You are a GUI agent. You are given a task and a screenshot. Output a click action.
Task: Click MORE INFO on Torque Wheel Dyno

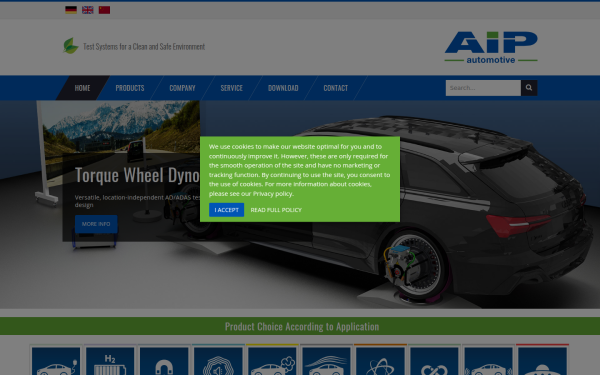tap(96, 224)
